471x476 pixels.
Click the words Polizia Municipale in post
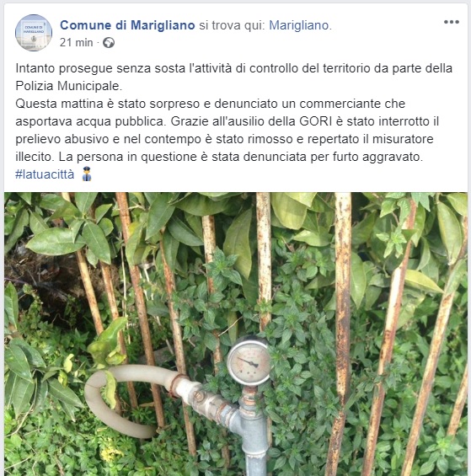pyautogui.click(x=68, y=86)
